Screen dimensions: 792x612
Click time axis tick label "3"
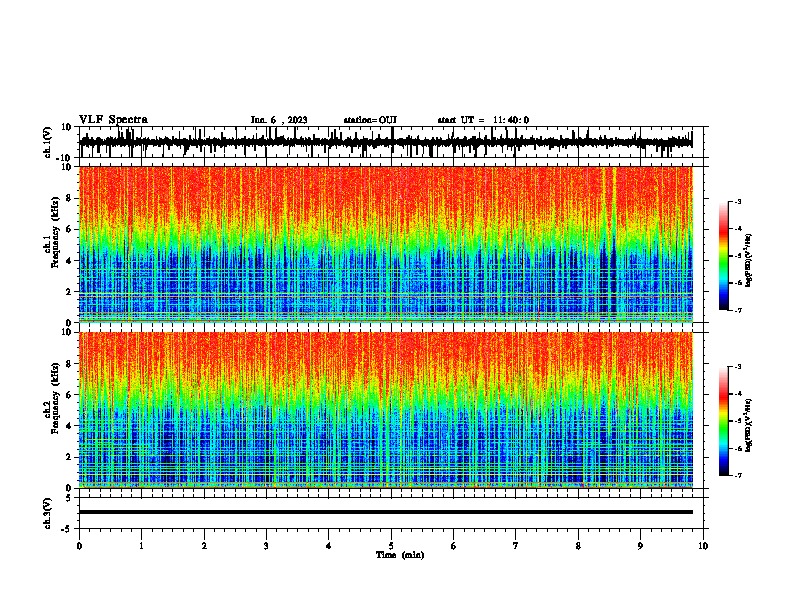tap(266, 546)
